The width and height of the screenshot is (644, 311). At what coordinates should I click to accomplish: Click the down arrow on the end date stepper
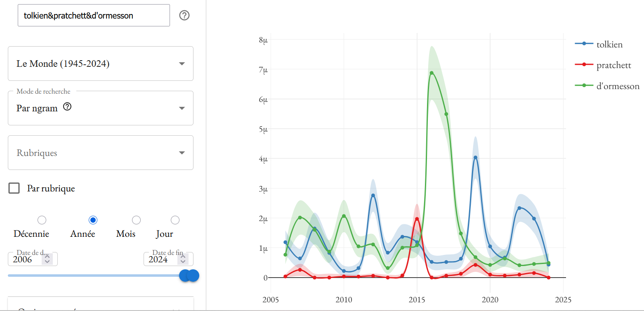pyautogui.click(x=183, y=262)
